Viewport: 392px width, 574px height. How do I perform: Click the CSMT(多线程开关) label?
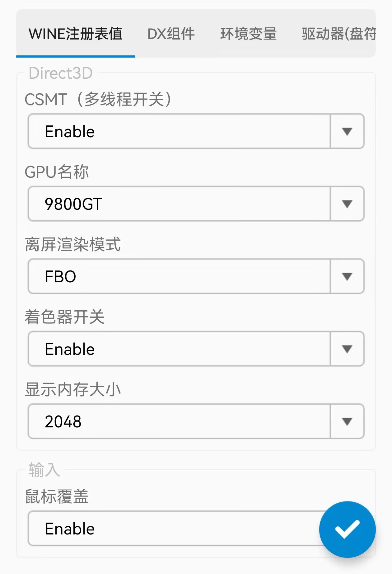[98, 99]
